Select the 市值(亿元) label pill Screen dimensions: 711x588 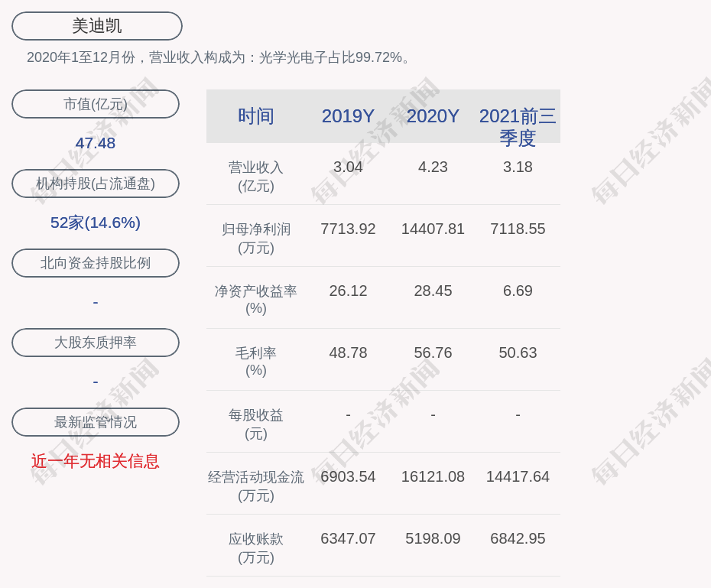click(96, 104)
